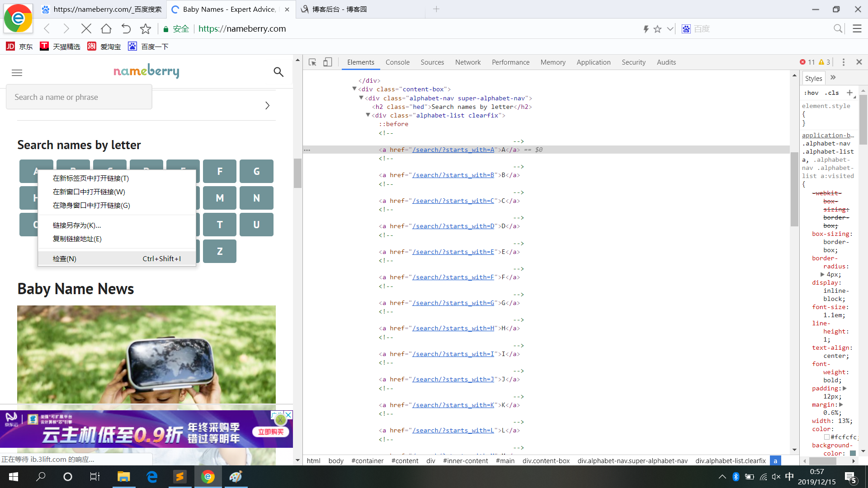This screenshot has width=868, height=488.
Task: Open the address bar dropdown arrow
Action: pyautogui.click(x=670, y=29)
